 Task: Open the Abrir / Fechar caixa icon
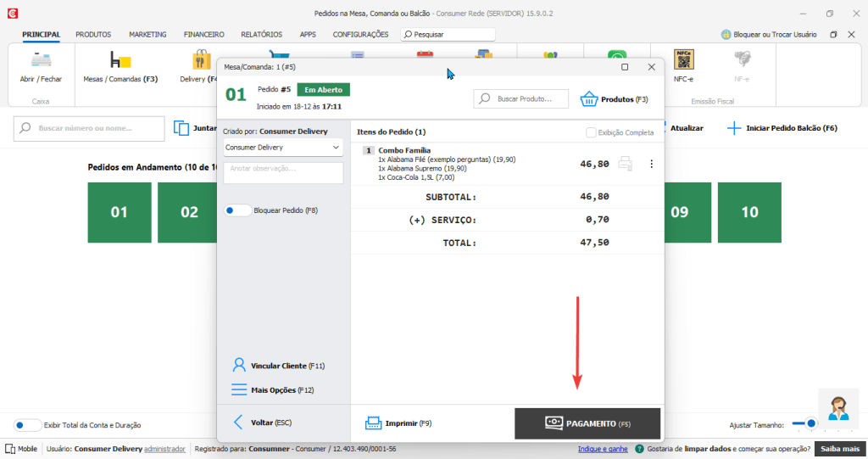tap(41, 61)
